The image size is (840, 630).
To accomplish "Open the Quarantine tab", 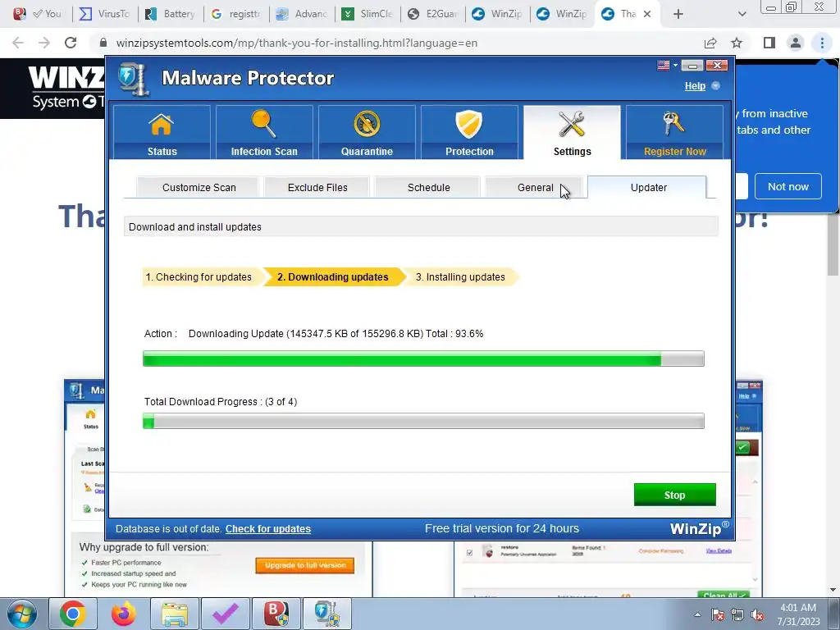I will pyautogui.click(x=367, y=132).
